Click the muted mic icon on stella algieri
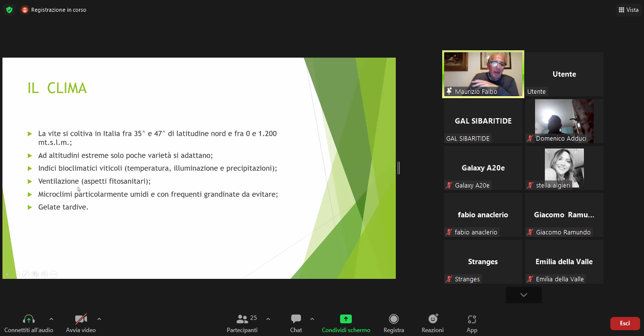Viewport: 644px width, 336px height. point(530,186)
